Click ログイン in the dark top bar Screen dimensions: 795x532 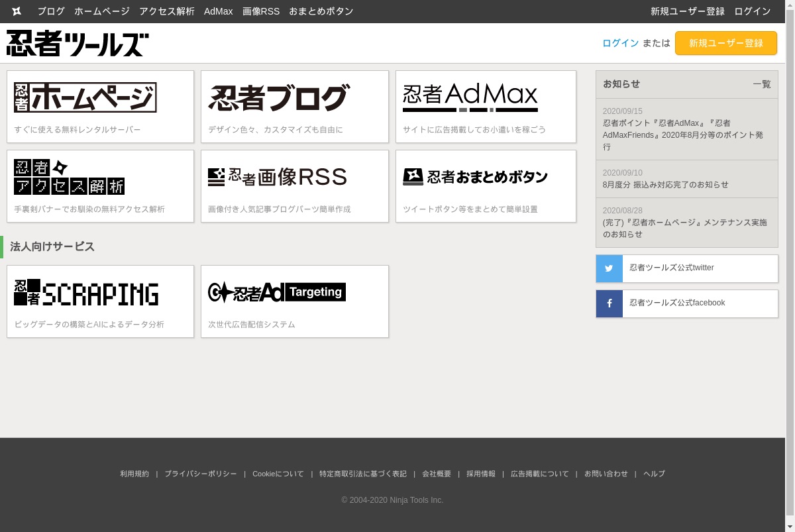[x=753, y=11]
